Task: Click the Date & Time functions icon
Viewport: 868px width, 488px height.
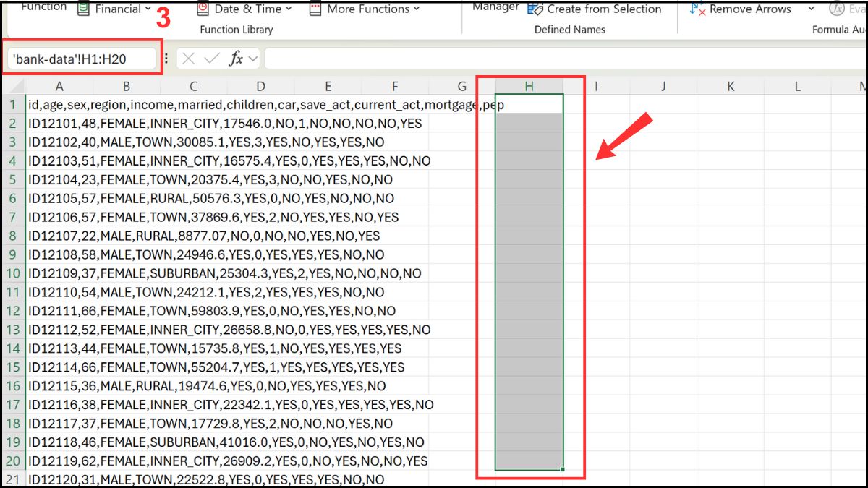Action: (x=203, y=9)
